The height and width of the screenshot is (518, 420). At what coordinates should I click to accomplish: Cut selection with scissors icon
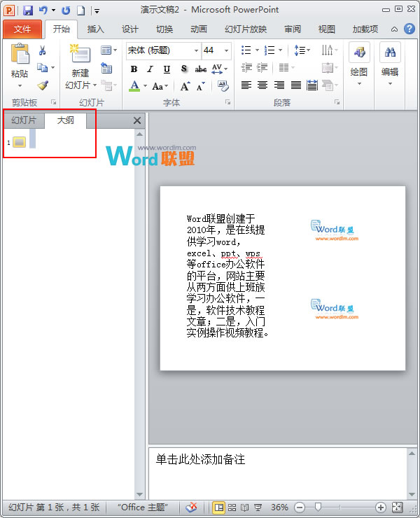point(42,50)
